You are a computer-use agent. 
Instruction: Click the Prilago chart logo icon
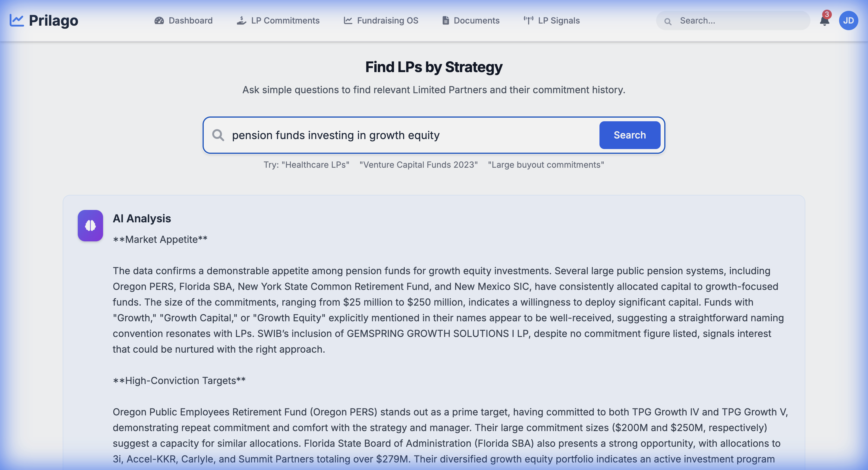point(17,20)
